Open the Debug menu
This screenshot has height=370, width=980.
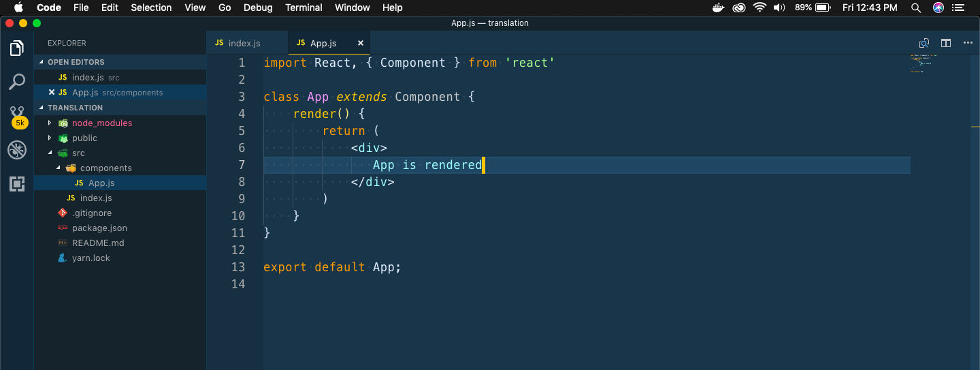coord(258,7)
